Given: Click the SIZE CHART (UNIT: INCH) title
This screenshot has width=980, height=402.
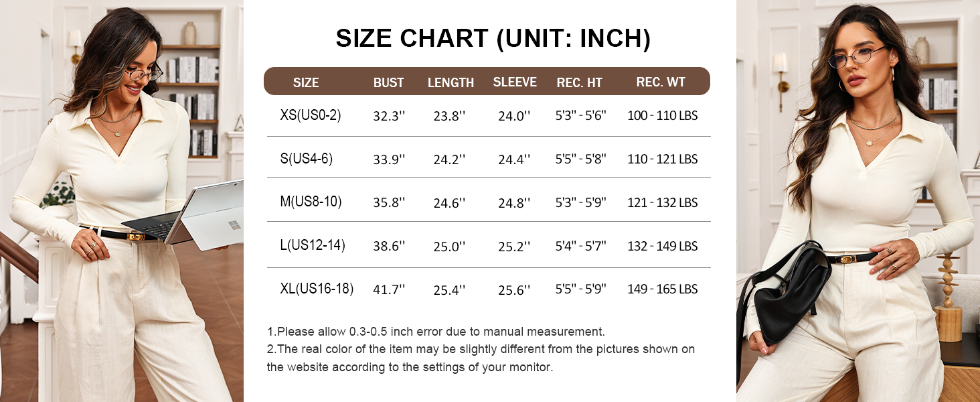Looking at the screenshot, I should point(493,39).
